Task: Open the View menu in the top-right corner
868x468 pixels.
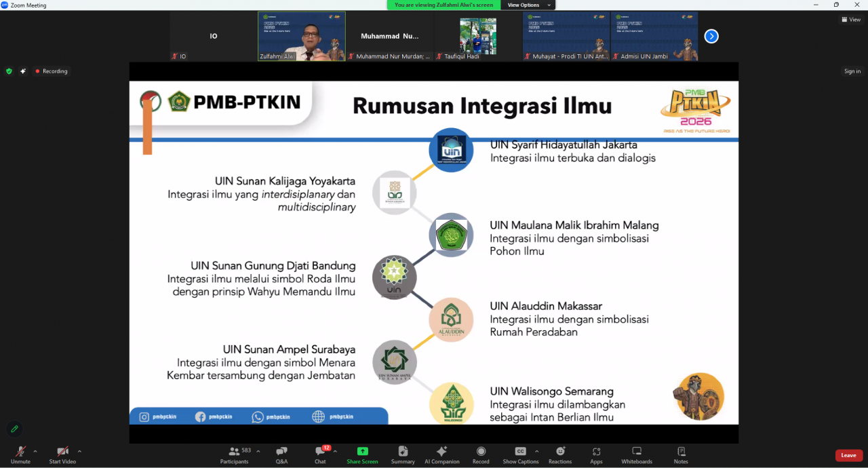Action: click(850, 19)
